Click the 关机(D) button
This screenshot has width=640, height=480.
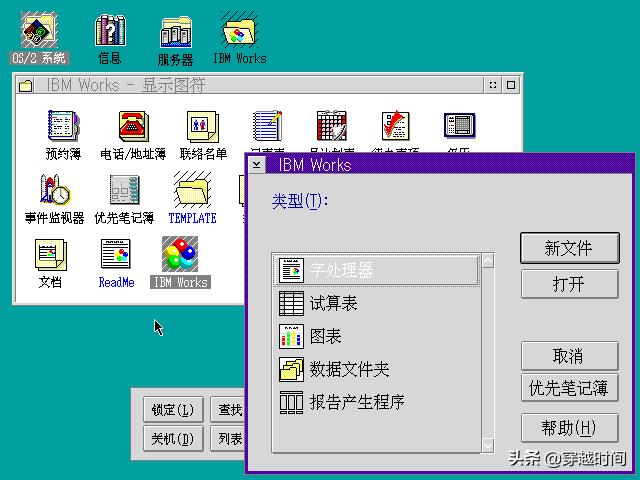(x=173, y=439)
